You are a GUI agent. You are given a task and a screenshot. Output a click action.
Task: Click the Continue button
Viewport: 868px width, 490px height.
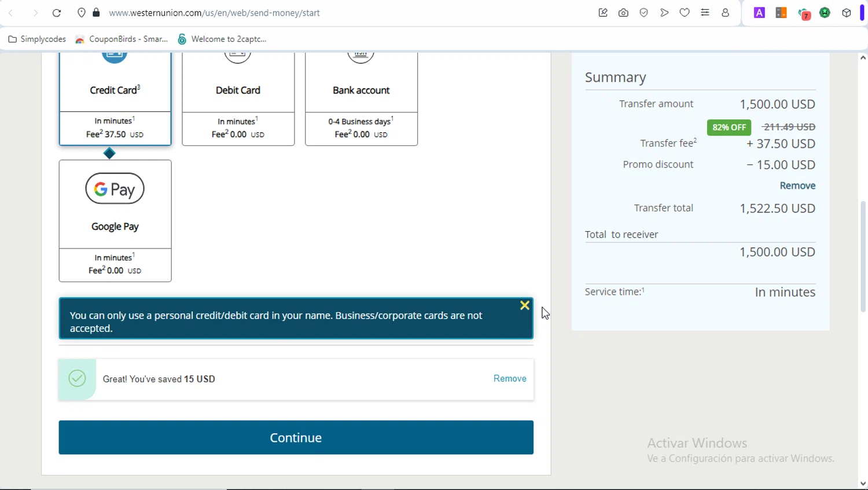(296, 437)
